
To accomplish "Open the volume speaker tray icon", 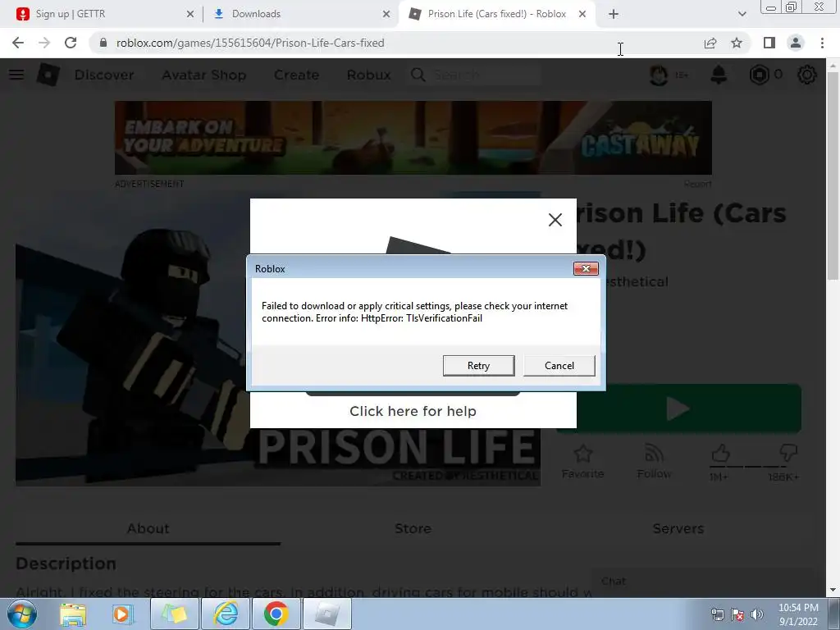I will [x=757, y=614].
